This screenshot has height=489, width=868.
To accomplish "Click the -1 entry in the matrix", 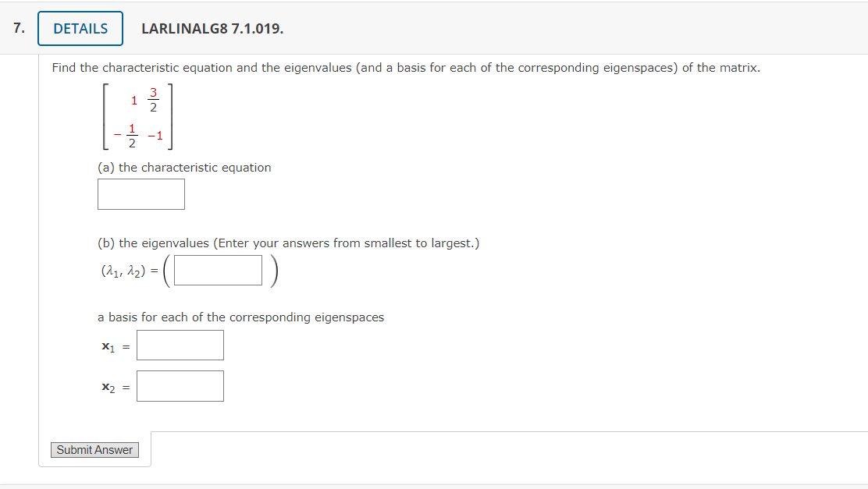I will click(155, 134).
